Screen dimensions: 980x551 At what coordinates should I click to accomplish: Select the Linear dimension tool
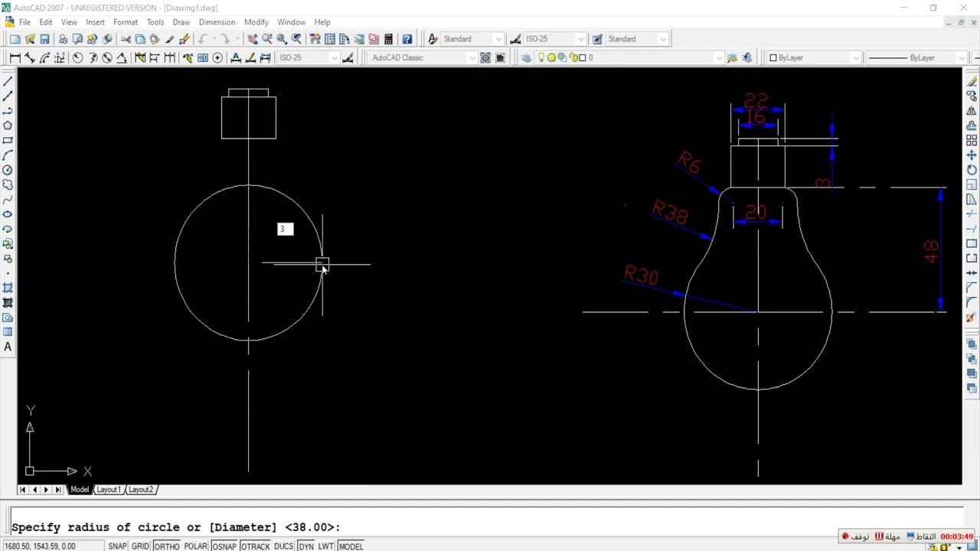15,58
